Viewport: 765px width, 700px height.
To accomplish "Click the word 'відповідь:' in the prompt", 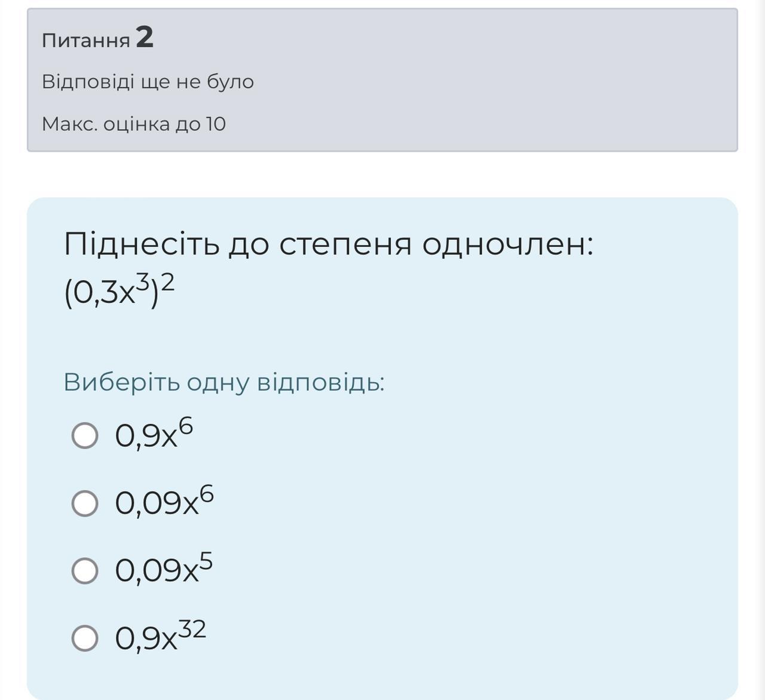I will coord(320,382).
